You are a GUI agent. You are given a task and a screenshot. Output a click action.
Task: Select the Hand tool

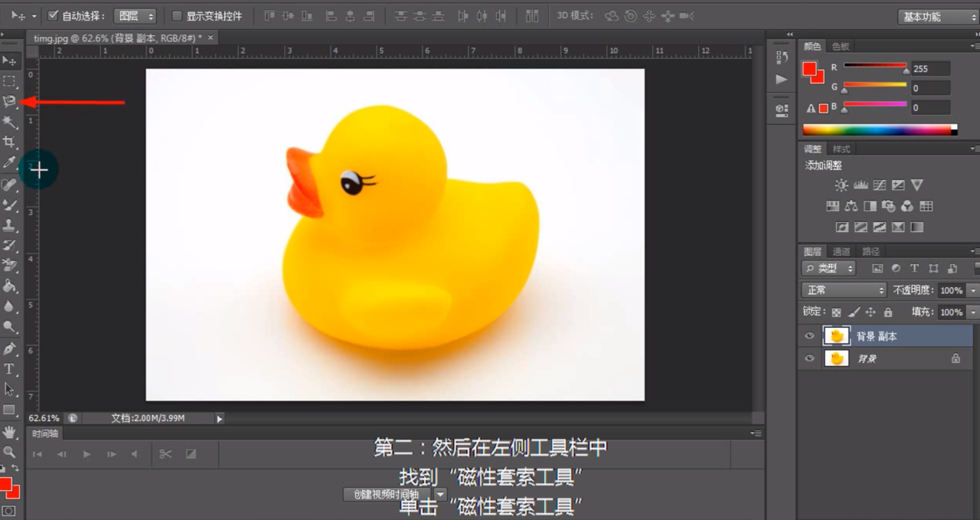coord(9,432)
